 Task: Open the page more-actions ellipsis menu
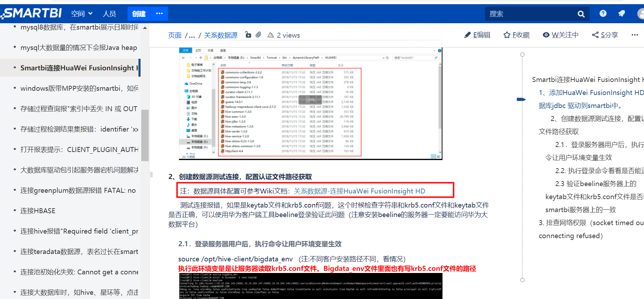click(x=635, y=35)
